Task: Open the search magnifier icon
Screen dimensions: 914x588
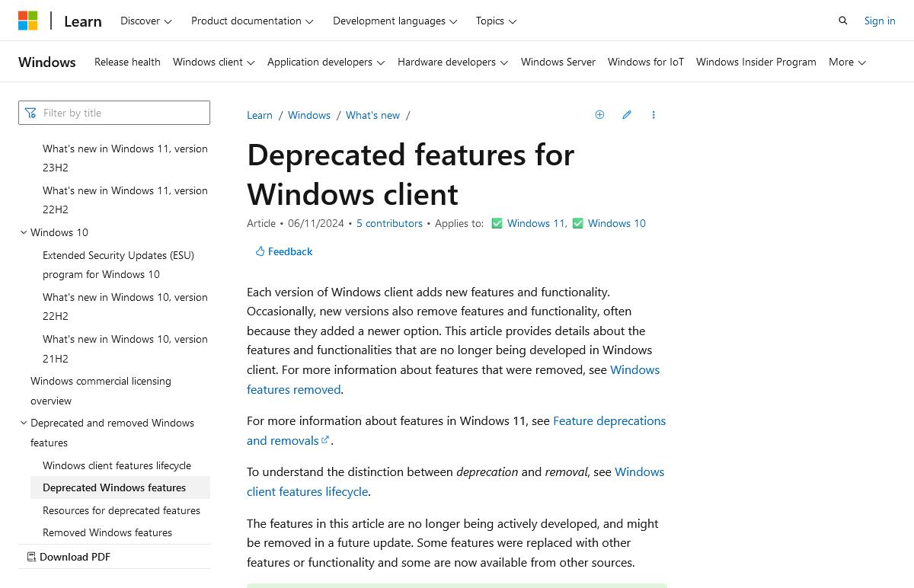Action: click(843, 21)
